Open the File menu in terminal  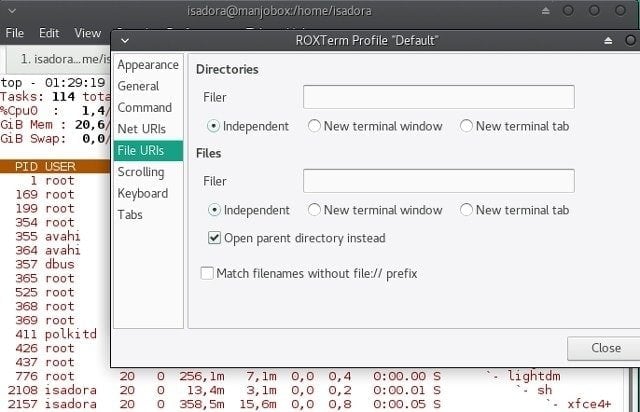point(15,33)
